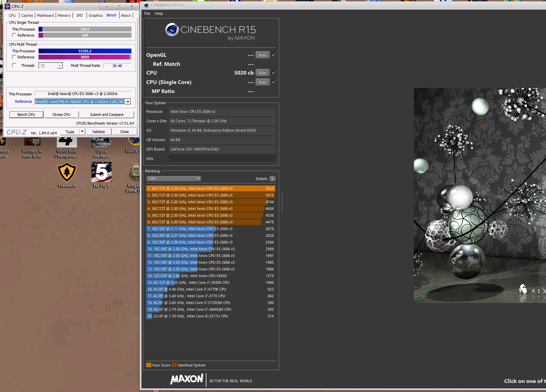Open the About tab in CPU-Z
The height and width of the screenshot is (392, 546).
tap(126, 15)
